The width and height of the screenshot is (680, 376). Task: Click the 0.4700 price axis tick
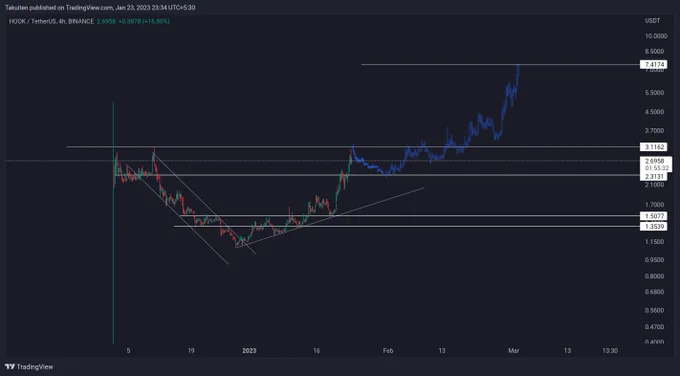pos(655,327)
